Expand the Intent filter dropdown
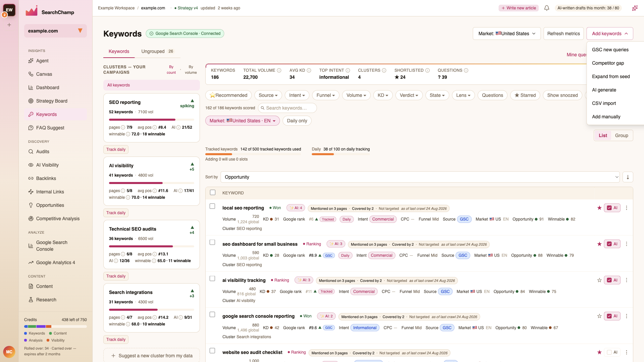This screenshot has height=362, width=644. (297, 95)
